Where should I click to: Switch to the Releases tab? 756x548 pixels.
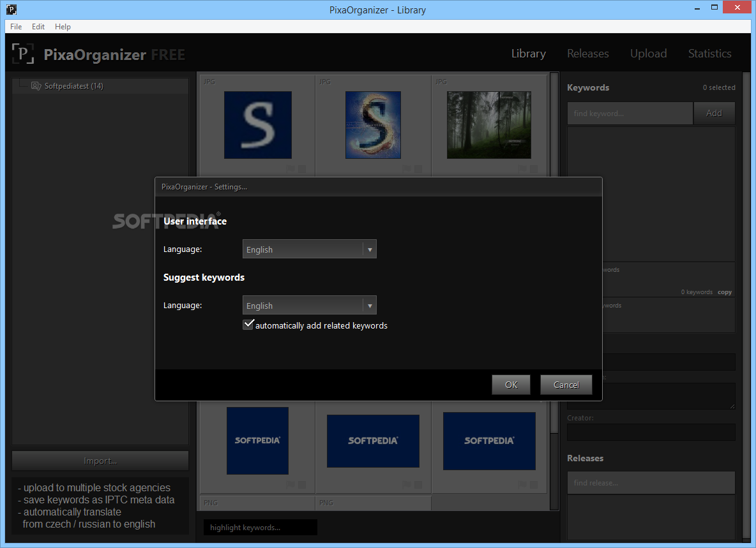point(587,54)
